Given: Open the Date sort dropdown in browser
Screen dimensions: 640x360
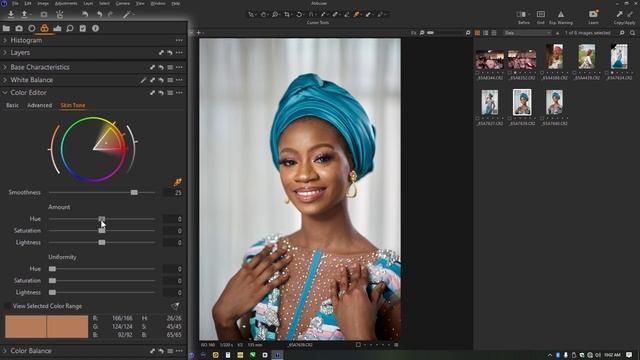Looking at the screenshot, I should (x=527, y=33).
